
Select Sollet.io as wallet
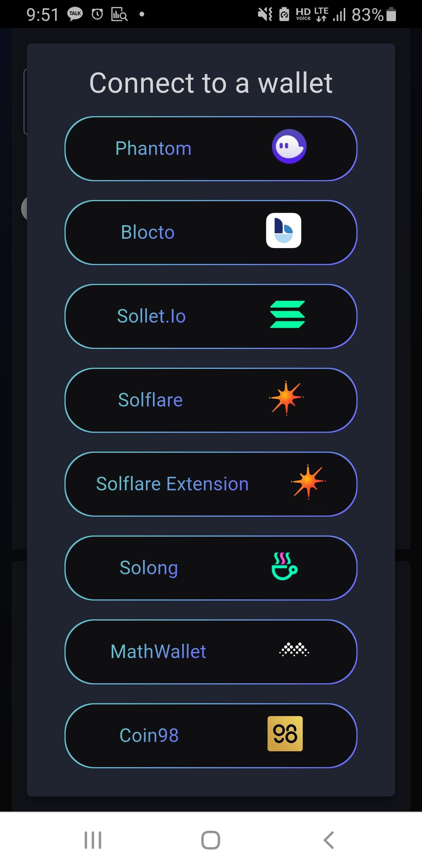[151, 316]
